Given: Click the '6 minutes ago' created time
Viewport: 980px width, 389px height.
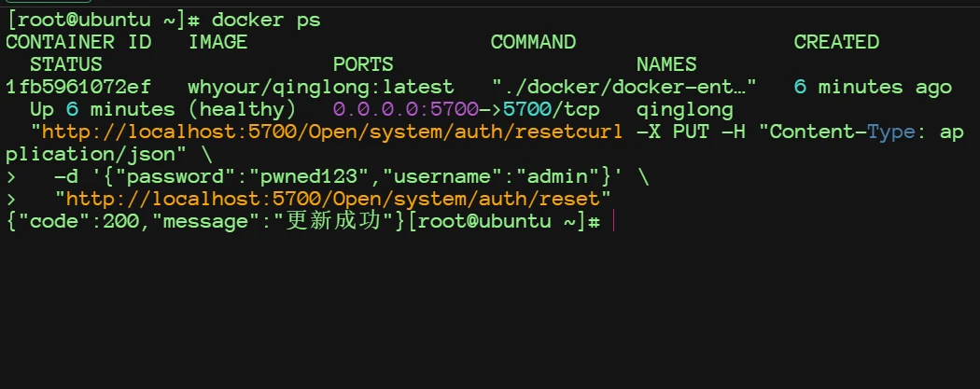Looking at the screenshot, I should click(x=873, y=87).
